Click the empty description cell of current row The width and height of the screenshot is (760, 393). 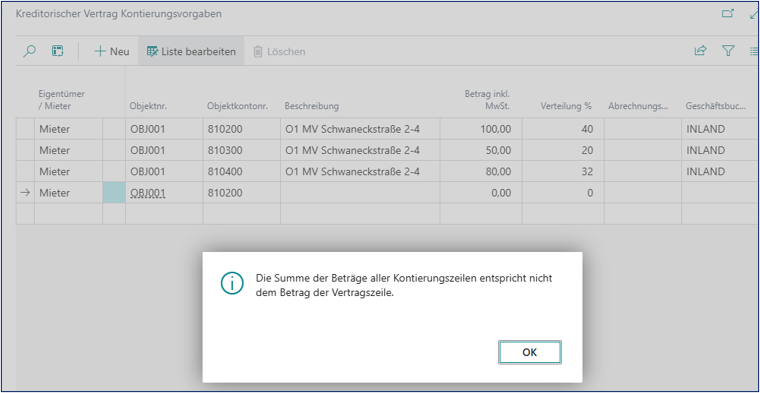tap(360, 193)
